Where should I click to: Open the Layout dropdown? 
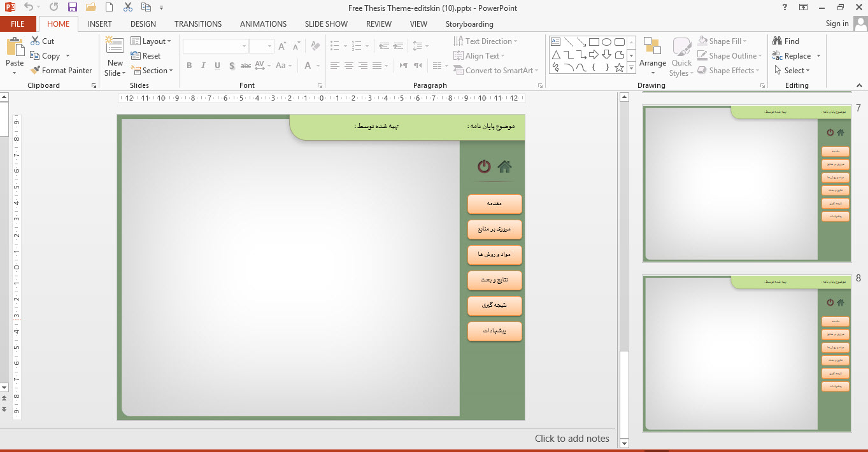[152, 41]
